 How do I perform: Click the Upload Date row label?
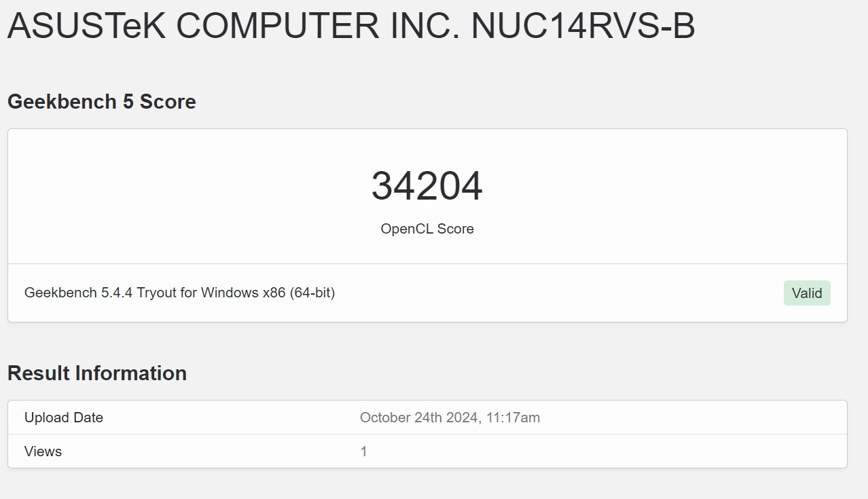[x=64, y=418]
